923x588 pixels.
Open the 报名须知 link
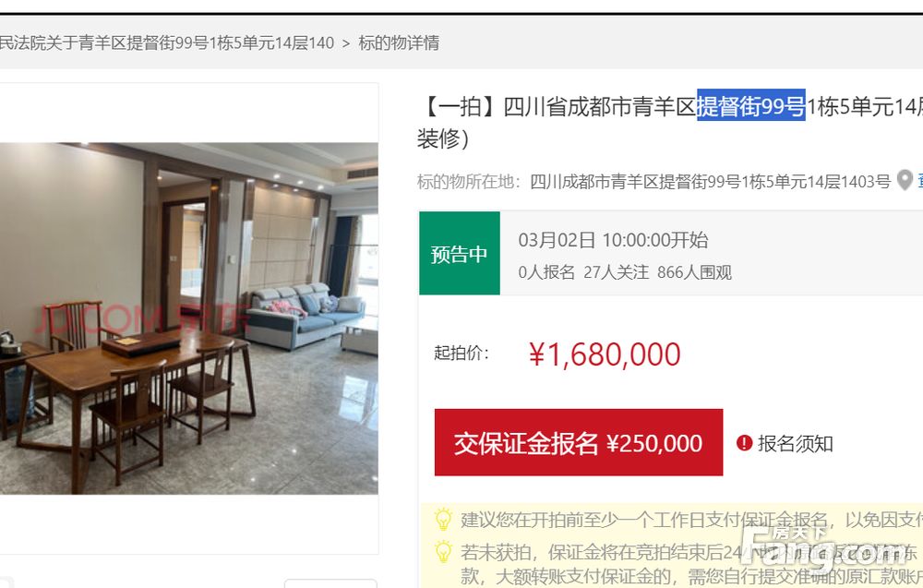point(796,443)
